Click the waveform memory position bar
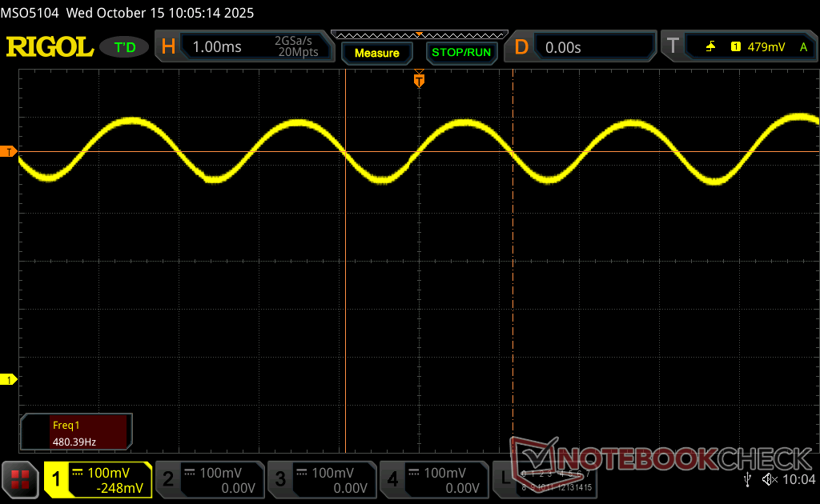820x504 pixels. point(419,34)
